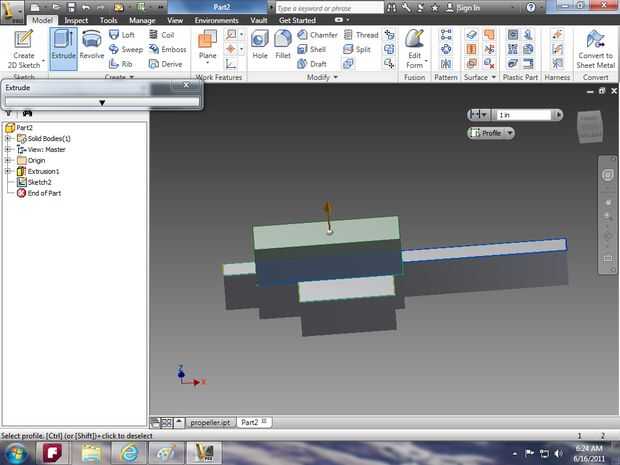Expand the Extrude dialog with down arrow
The image size is (620, 465).
pos(102,102)
